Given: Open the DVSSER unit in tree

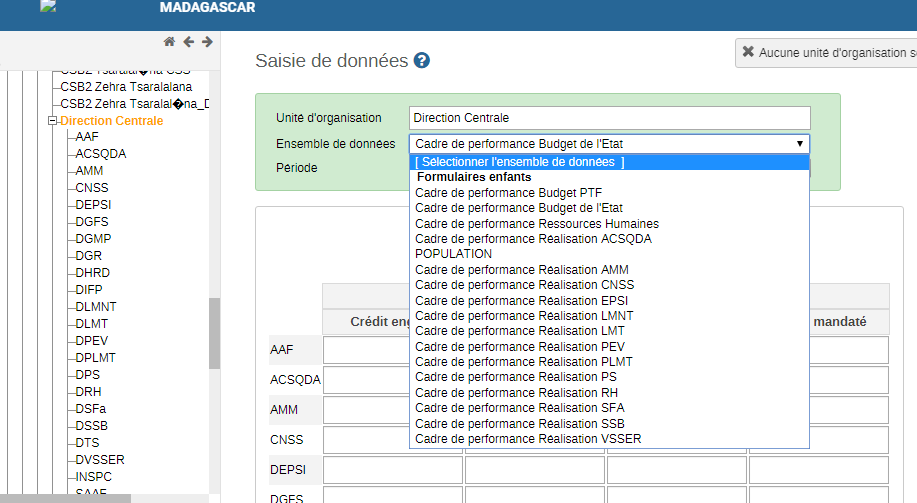Looking at the screenshot, I should coord(100,460).
